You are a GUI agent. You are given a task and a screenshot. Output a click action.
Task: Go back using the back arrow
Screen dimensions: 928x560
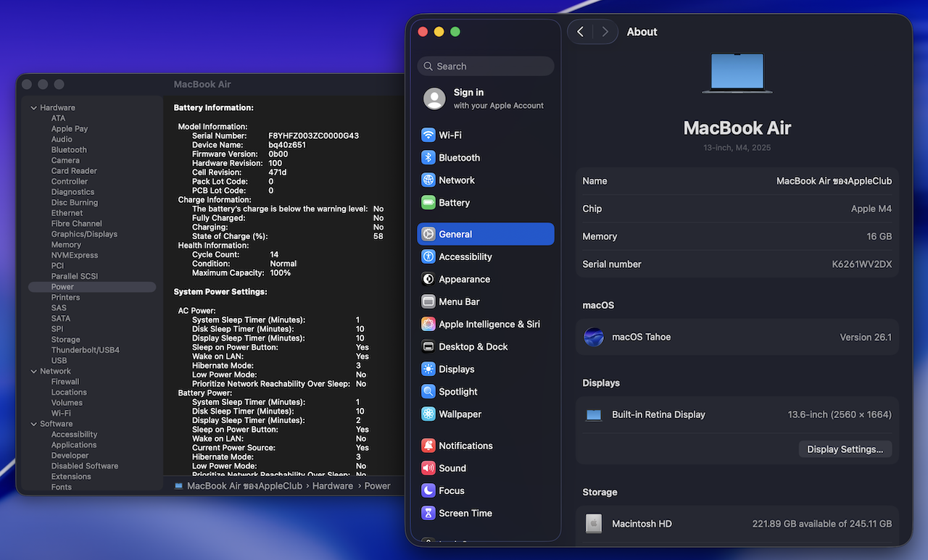point(580,32)
